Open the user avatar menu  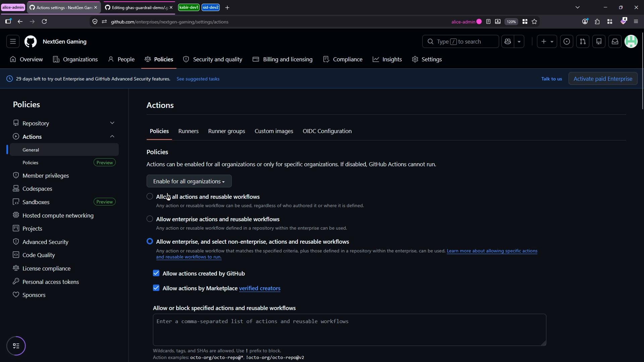tap(631, 42)
